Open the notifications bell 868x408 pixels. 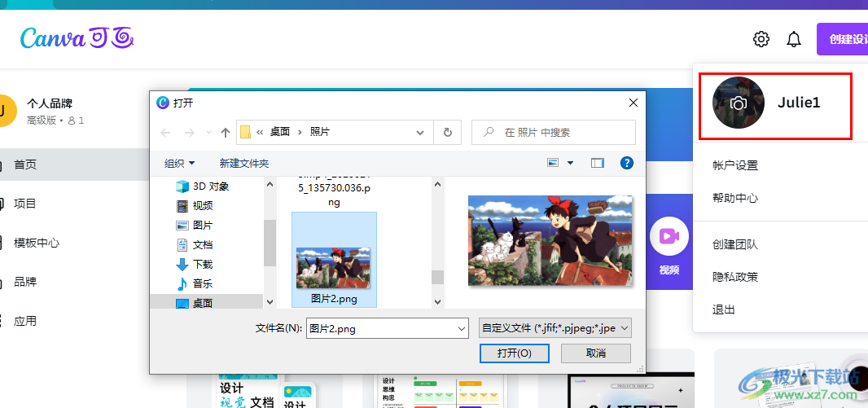point(794,39)
